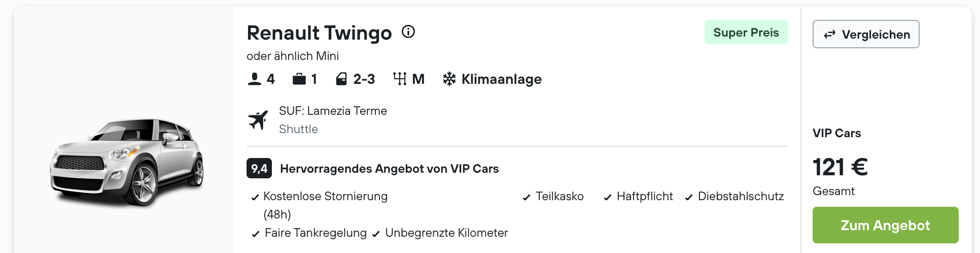Screen dimensions: 980x253
Task: Open the silver car thumbnail image
Action: pyautogui.click(x=126, y=163)
